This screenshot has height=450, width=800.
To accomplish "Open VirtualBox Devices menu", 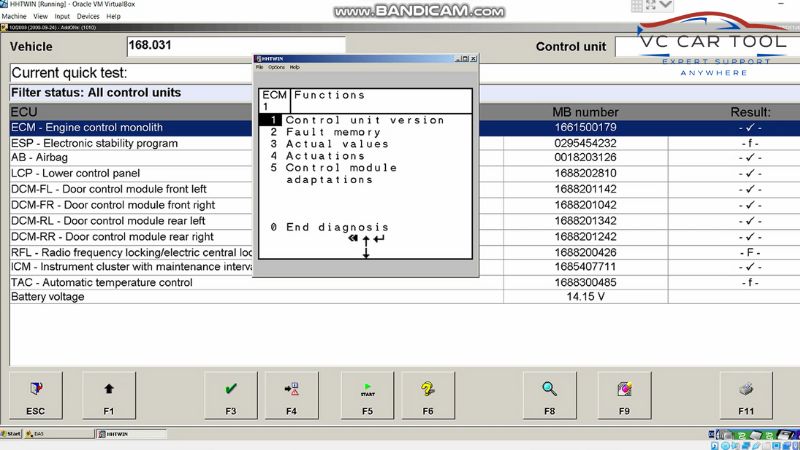I will 88,16.
